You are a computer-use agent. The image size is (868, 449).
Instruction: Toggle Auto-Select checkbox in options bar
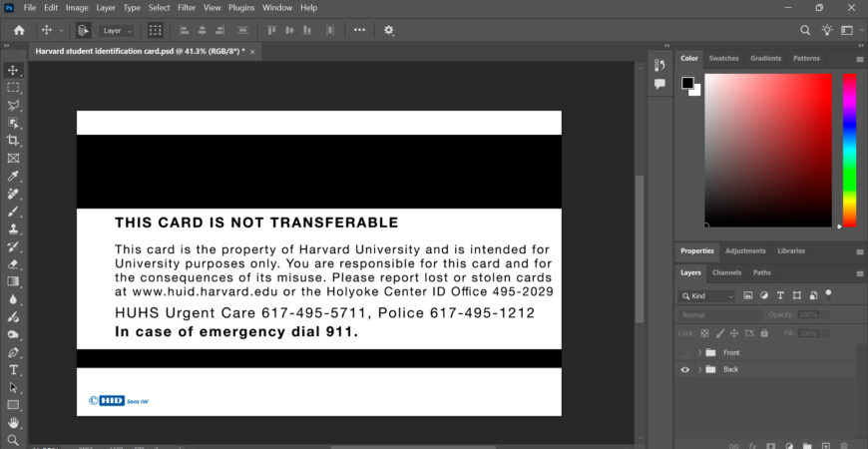click(83, 30)
